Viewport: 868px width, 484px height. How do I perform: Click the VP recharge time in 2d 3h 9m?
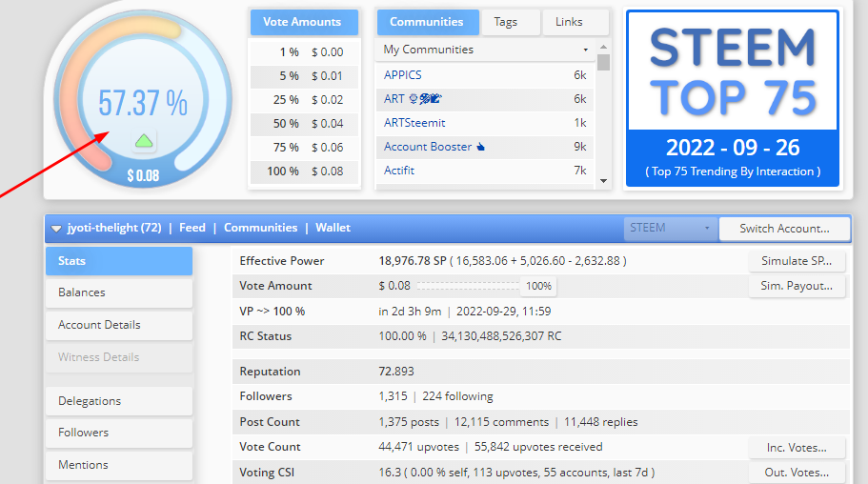(410, 312)
